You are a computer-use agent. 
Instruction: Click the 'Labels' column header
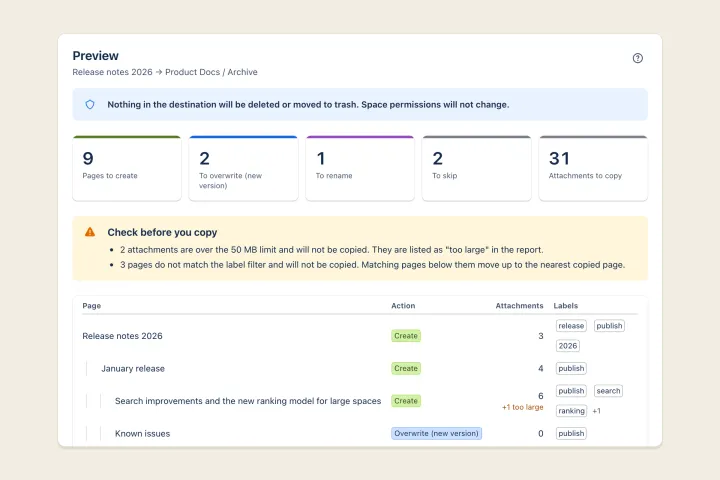pyautogui.click(x=566, y=306)
